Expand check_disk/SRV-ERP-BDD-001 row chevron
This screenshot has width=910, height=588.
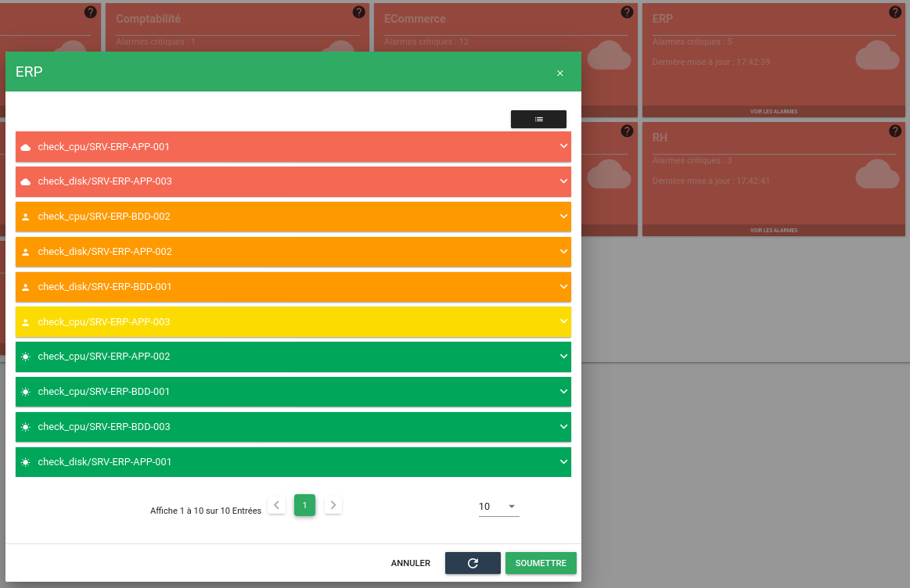pos(563,287)
